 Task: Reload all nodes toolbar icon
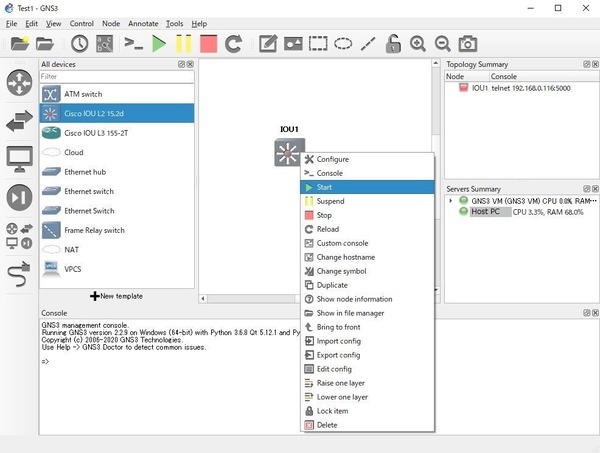pos(233,44)
